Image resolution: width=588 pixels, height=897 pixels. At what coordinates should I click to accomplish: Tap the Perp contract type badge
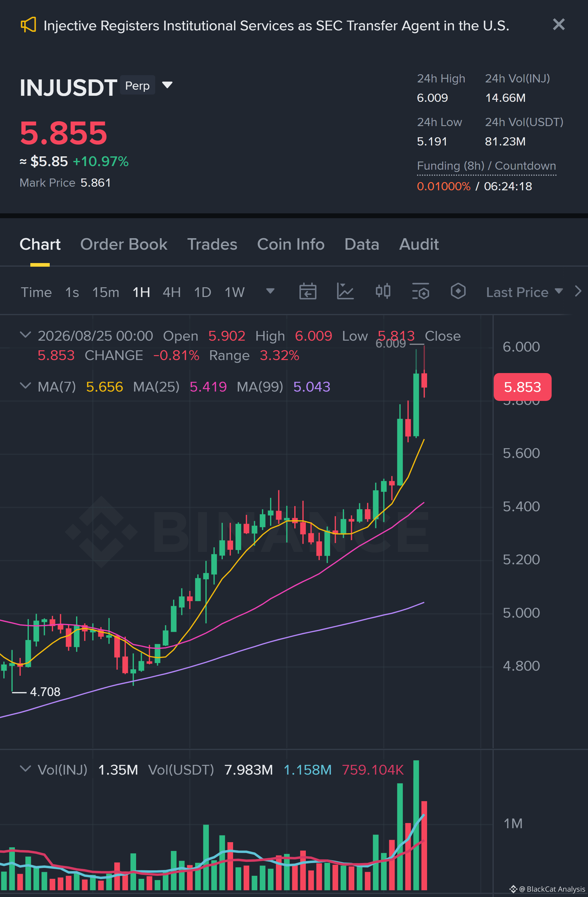pos(138,85)
